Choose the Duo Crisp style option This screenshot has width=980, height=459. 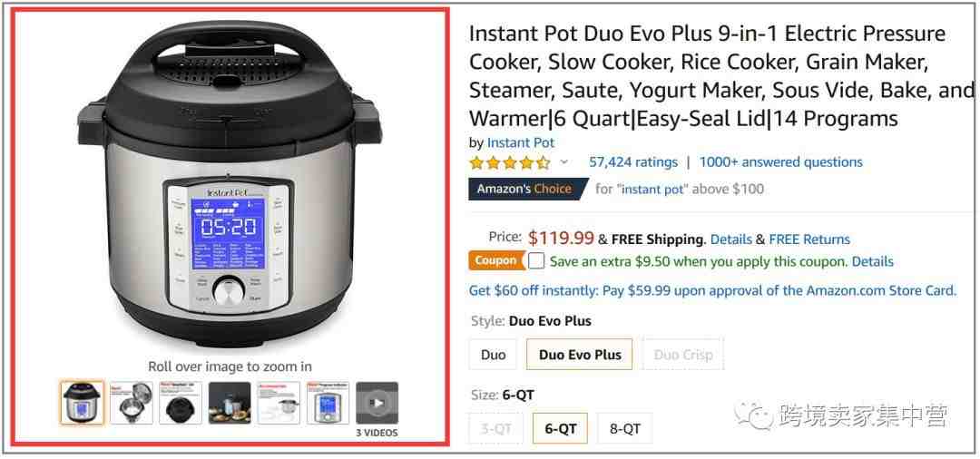pyautogui.click(x=683, y=355)
